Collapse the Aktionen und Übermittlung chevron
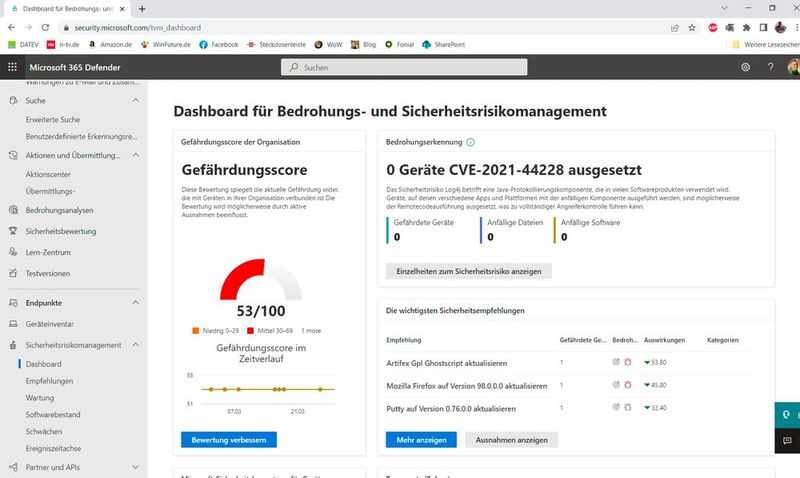The height and width of the screenshot is (478, 800). click(135, 155)
